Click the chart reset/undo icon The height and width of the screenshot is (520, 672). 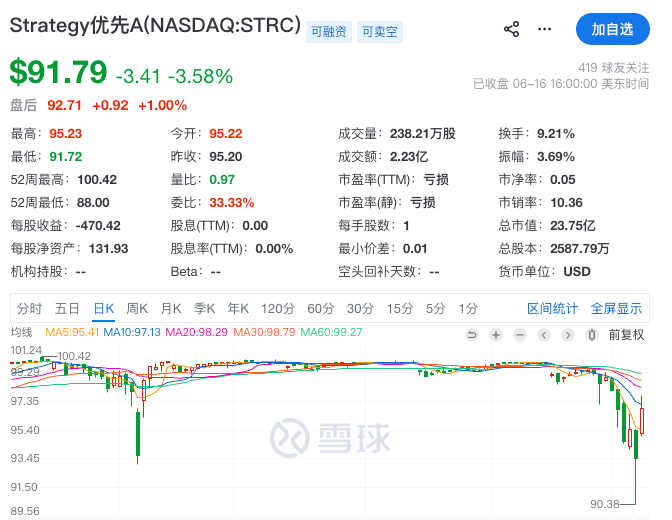coord(472,334)
